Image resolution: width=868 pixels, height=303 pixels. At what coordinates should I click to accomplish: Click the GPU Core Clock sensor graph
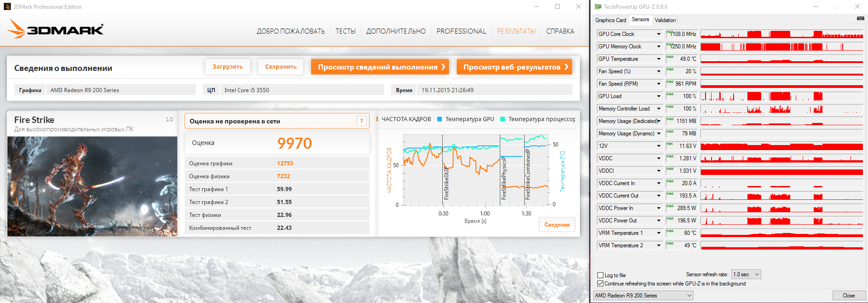pos(781,34)
